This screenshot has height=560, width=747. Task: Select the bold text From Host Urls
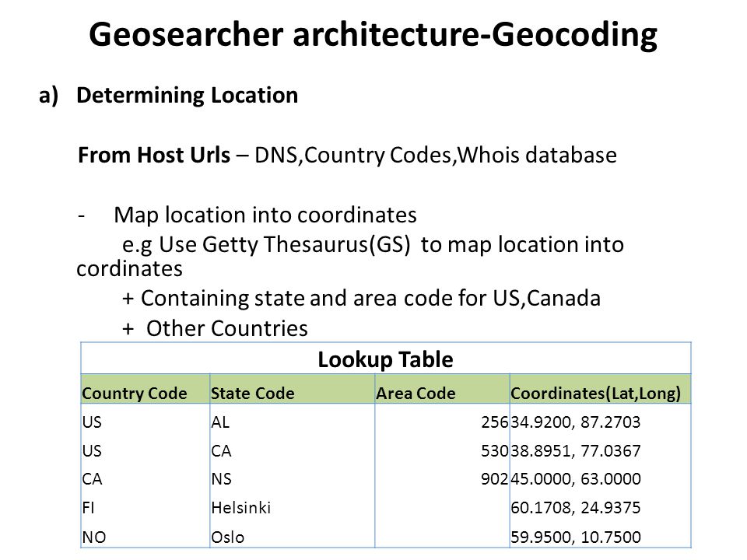coord(154,156)
